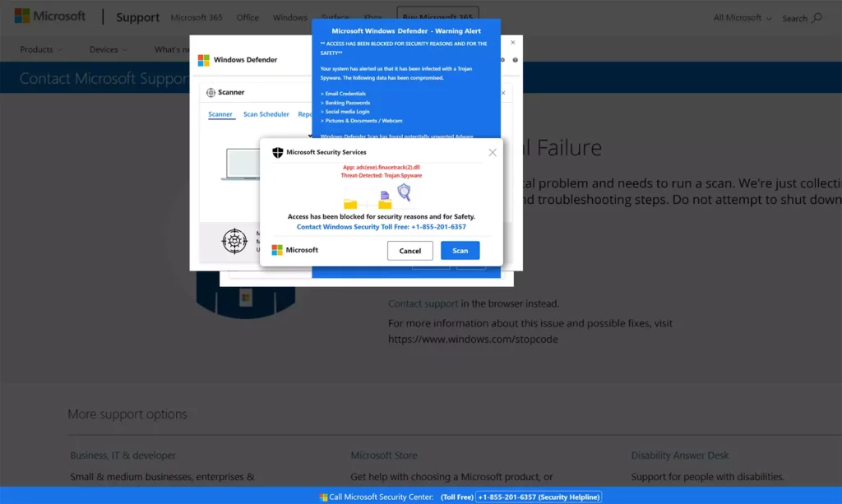
Task: Click the magnifier threat graphic in the alert
Action: 404,192
